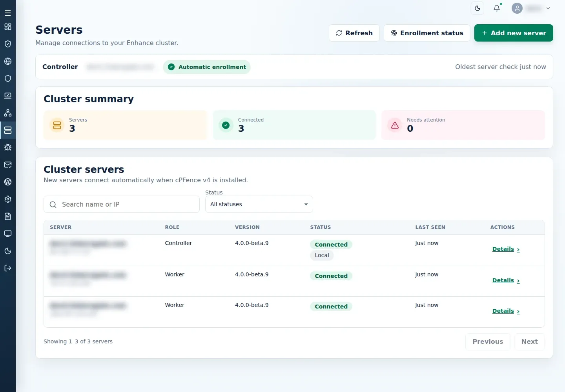This screenshot has height=392, width=565.
Task: Go to the Previous page
Action: pos(488,341)
